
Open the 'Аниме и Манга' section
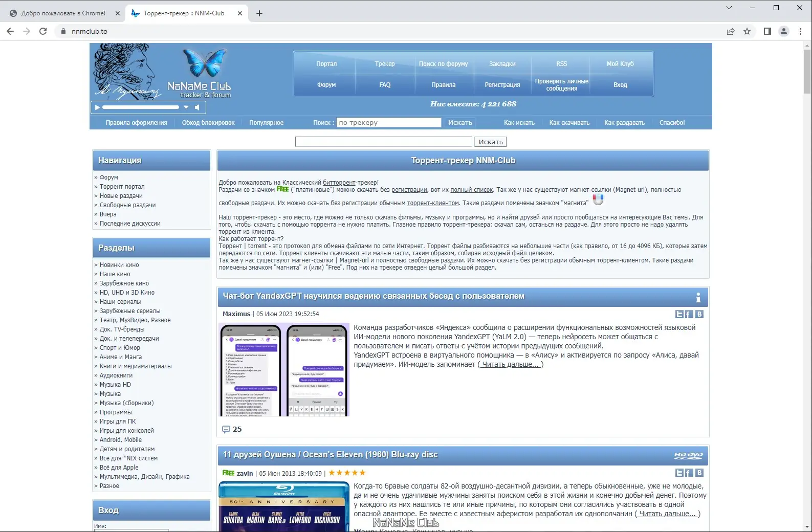(x=121, y=357)
